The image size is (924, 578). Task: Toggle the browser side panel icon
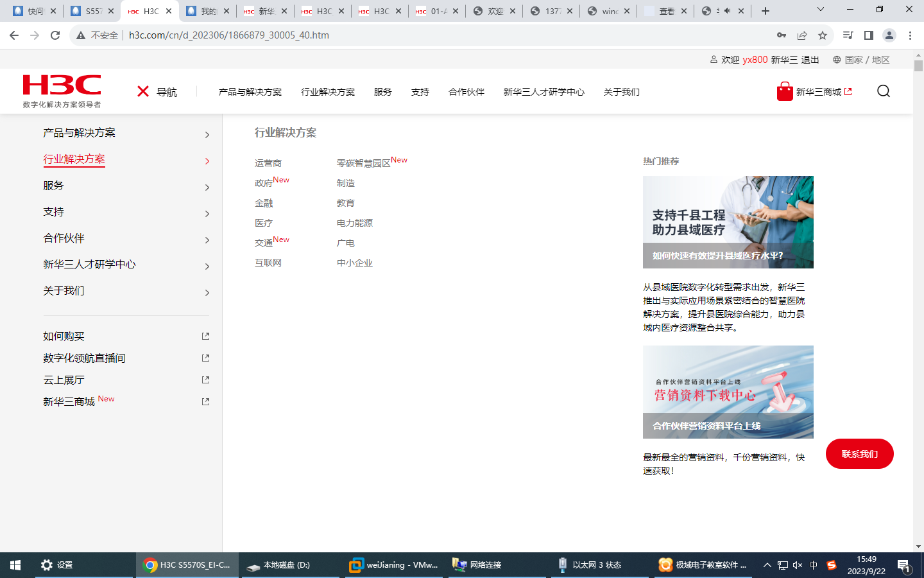point(868,35)
